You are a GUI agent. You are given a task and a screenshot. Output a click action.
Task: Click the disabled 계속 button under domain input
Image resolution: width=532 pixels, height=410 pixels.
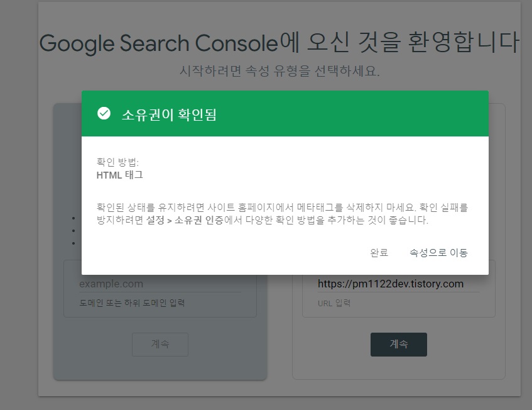click(160, 344)
